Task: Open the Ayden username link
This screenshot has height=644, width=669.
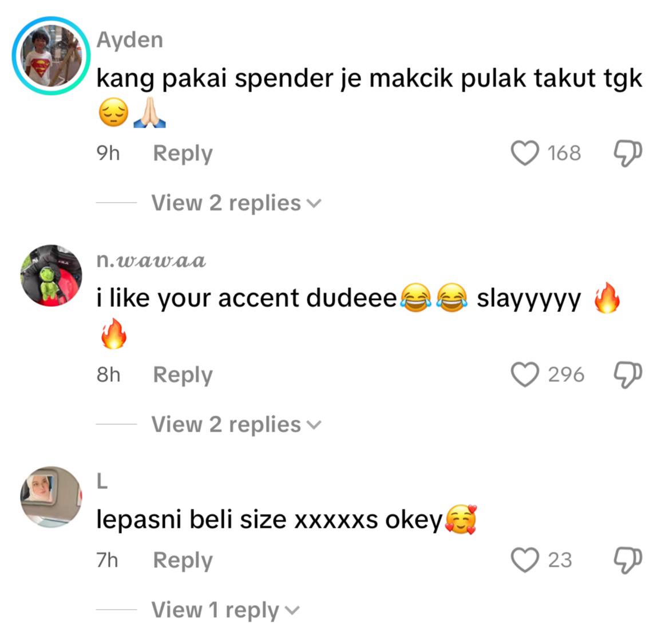Action: pos(130,40)
